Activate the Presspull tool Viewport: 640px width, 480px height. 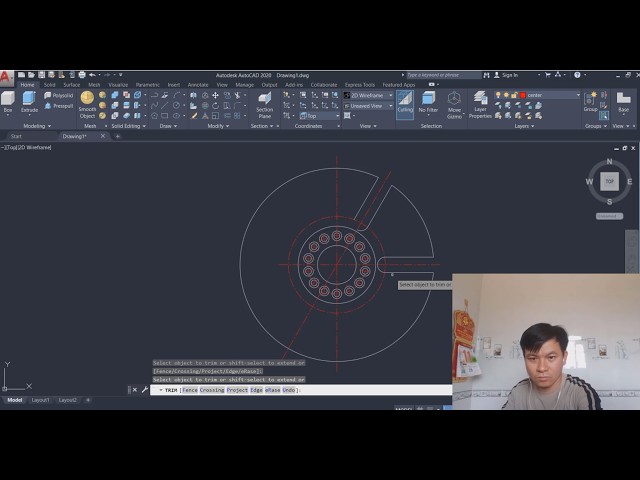pyautogui.click(x=59, y=106)
